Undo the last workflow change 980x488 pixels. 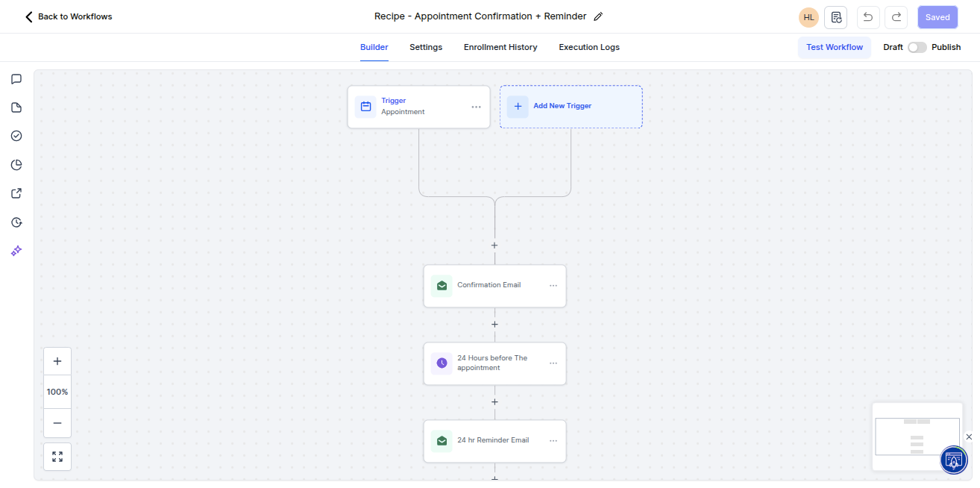(867, 16)
